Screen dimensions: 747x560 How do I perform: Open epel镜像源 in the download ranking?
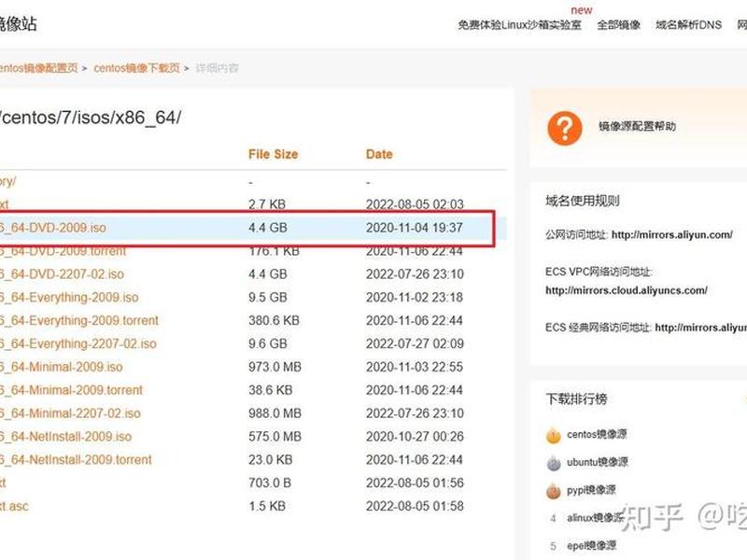coord(591,546)
